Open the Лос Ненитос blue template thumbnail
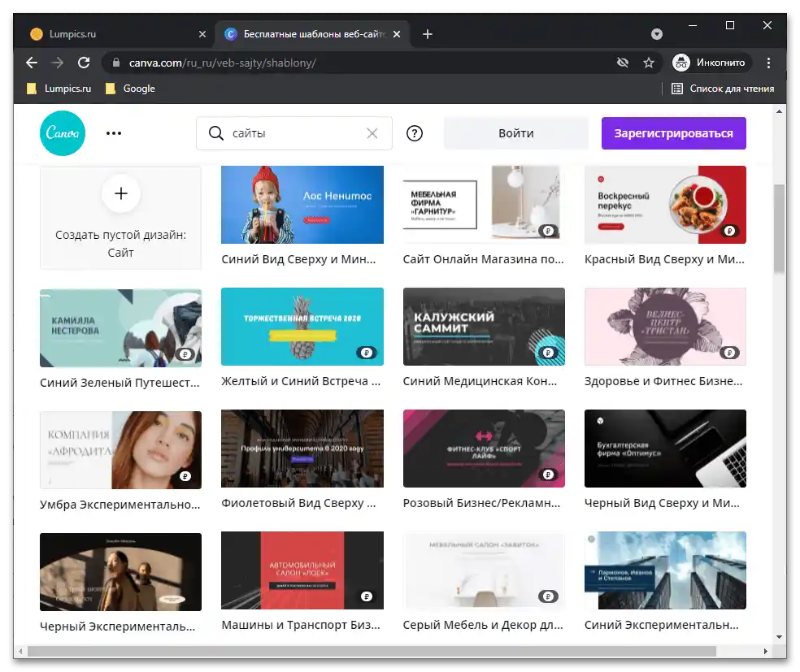 tap(302, 205)
